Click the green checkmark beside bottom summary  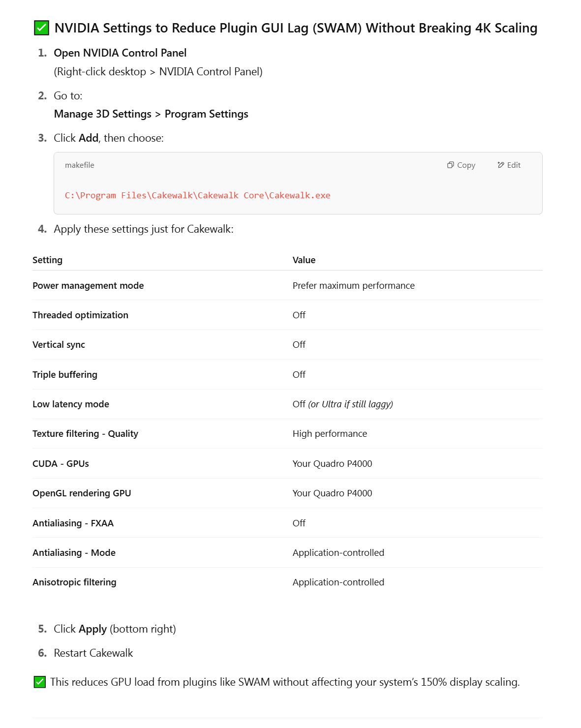tap(40, 682)
